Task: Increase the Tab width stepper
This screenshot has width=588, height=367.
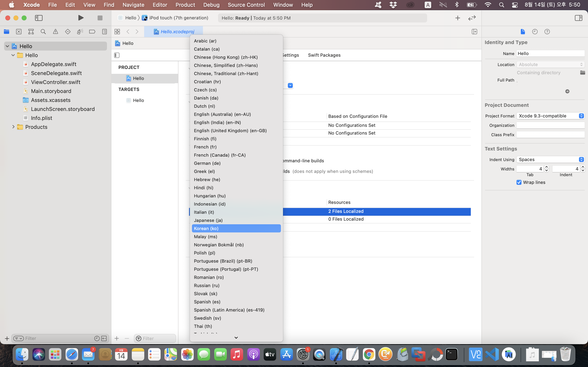Action: pos(547,167)
